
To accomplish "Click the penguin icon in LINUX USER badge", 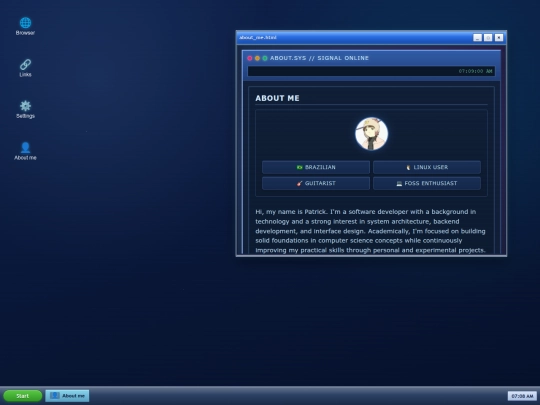I will coord(408,167).
